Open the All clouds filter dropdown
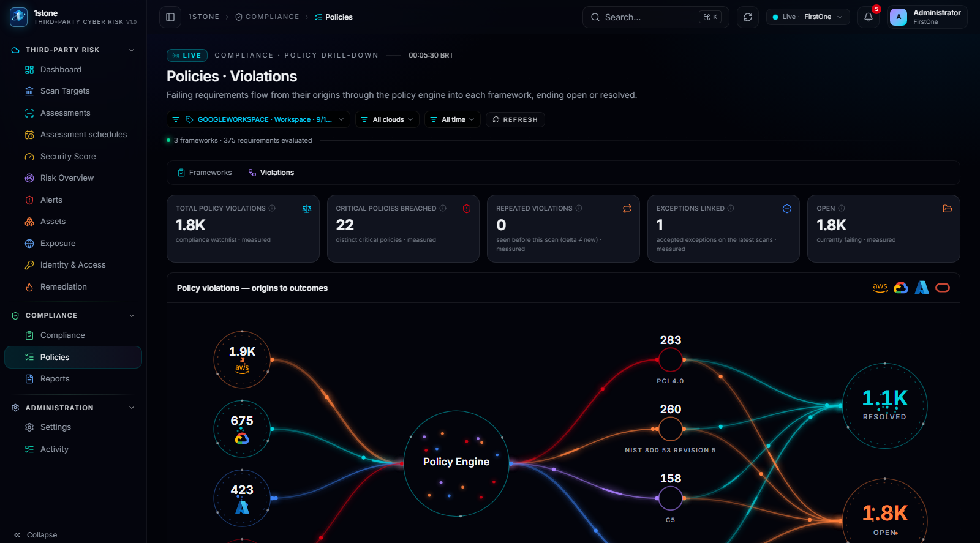Screen dimensions: 980x543 (388, 119)
